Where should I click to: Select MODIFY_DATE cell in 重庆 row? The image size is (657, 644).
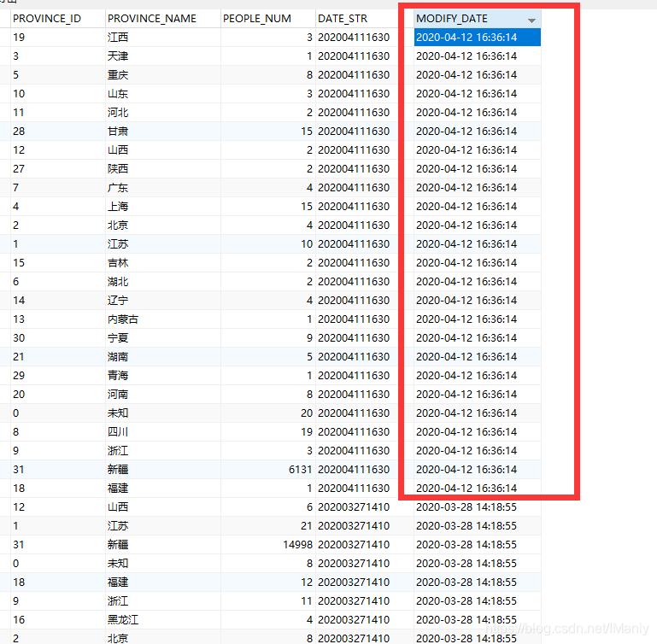pos(478,75)
